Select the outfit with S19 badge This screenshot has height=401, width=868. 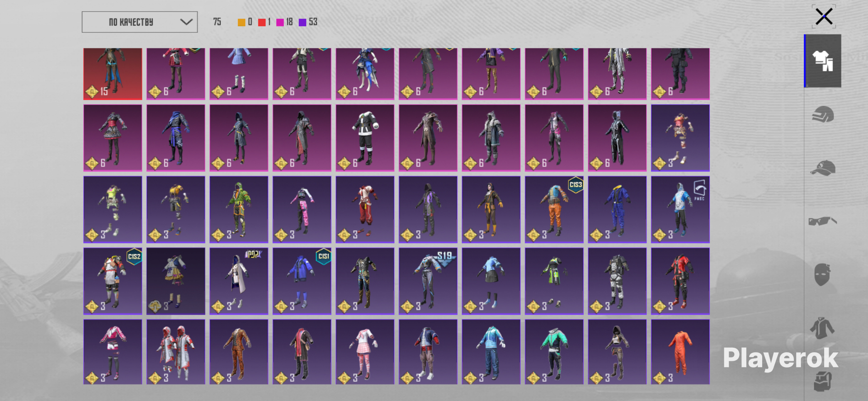coord(428,281)
